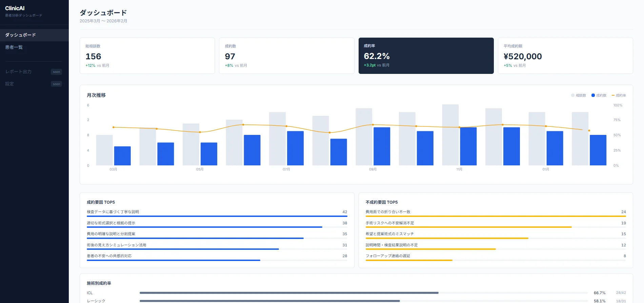Click the blue 成約数 bar for 03月
644x303 pixels.
(122, 156)
